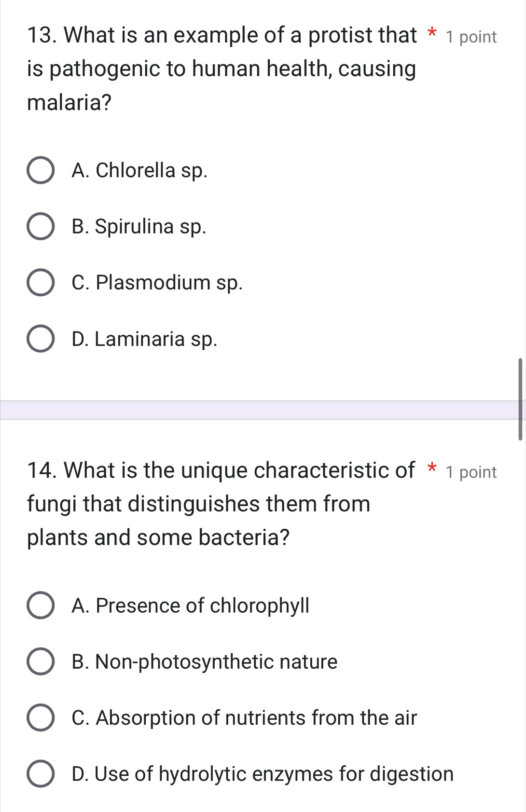Pick radio for Absorption of nutrients from air

click(41, 718)
